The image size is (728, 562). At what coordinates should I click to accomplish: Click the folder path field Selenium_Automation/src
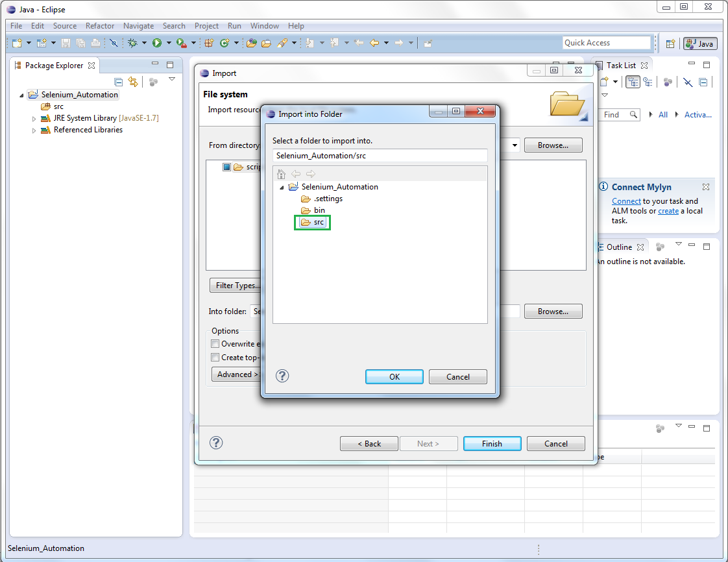pyautogui.click(x=380, y=156)
